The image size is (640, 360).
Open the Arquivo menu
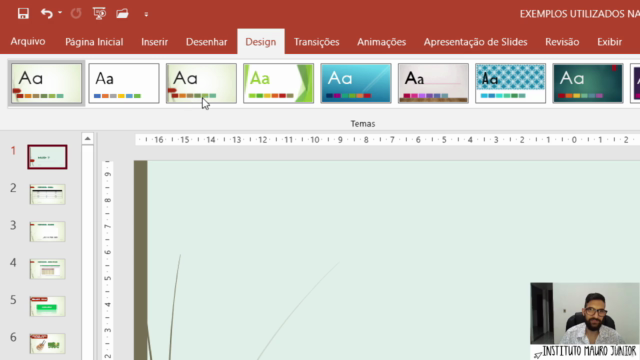tap(28, 42)
